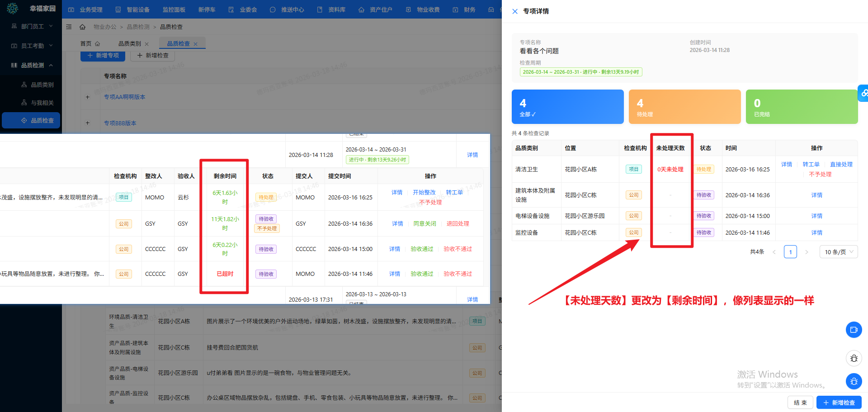Expand the 专项AA啊啊版本 row

pyautogui.click(x=88, y=97)
